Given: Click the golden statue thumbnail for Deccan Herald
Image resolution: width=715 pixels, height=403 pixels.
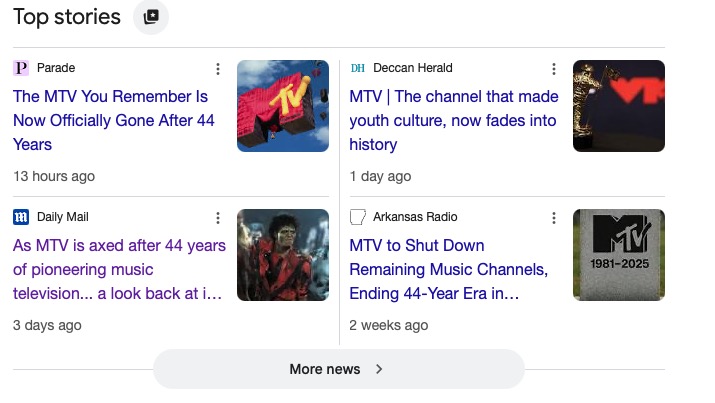Looking at the screenshot, I should click(618, 106).
